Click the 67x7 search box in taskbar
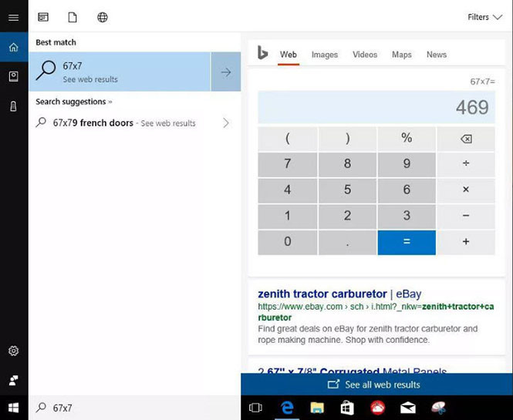The image size is (513, 420). point(134,408)
